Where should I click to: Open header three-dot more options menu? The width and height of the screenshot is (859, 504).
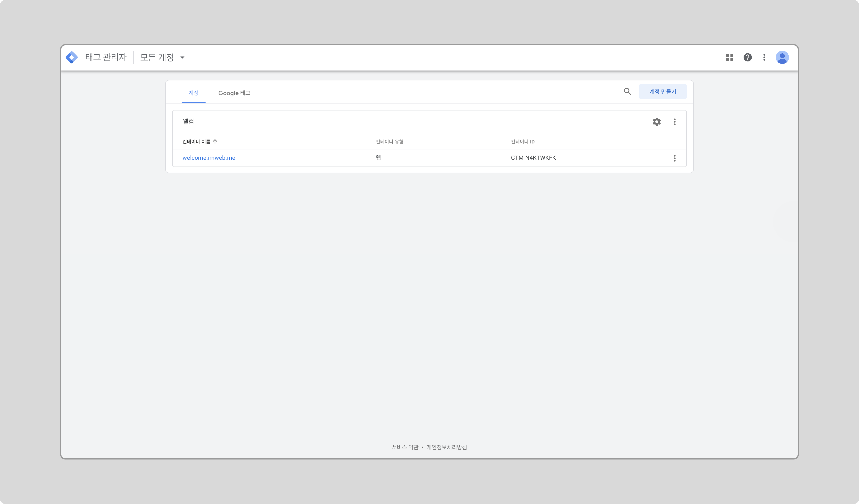(764, 58)
